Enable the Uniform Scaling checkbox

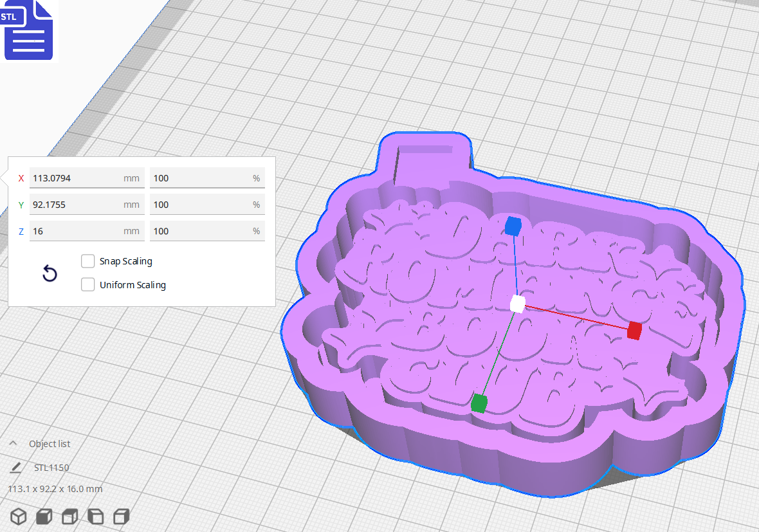[88, 284]
